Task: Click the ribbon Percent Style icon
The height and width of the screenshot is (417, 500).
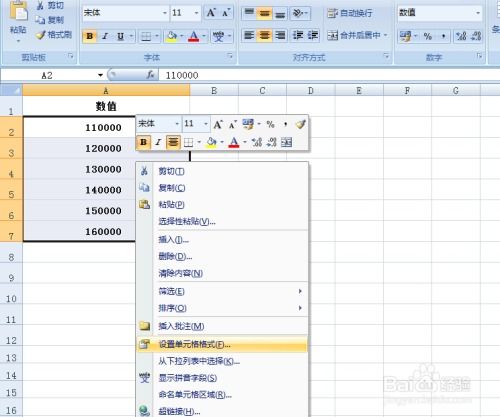Action: coord(428,36)
